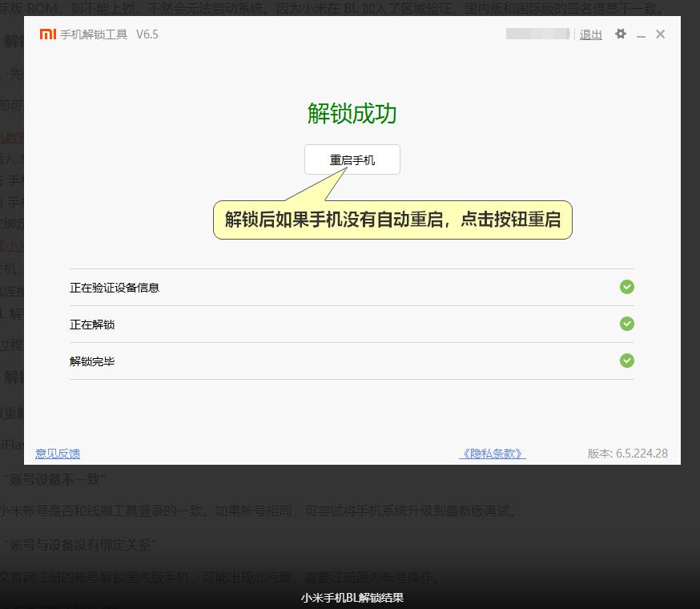Viewport: 700px width, 609px height.
Task: Click the 正在解锁 step text
Action: [x=92, y=325]
